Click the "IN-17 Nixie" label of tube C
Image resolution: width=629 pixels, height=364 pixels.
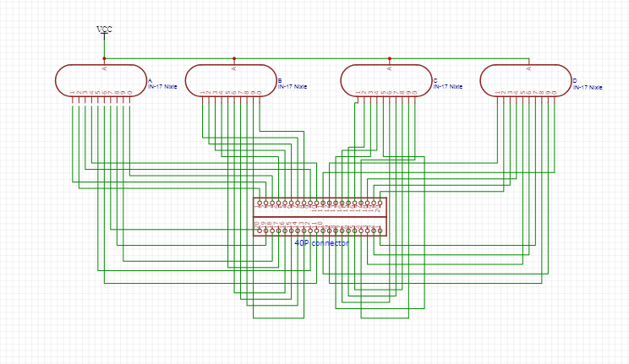[448, 87]
